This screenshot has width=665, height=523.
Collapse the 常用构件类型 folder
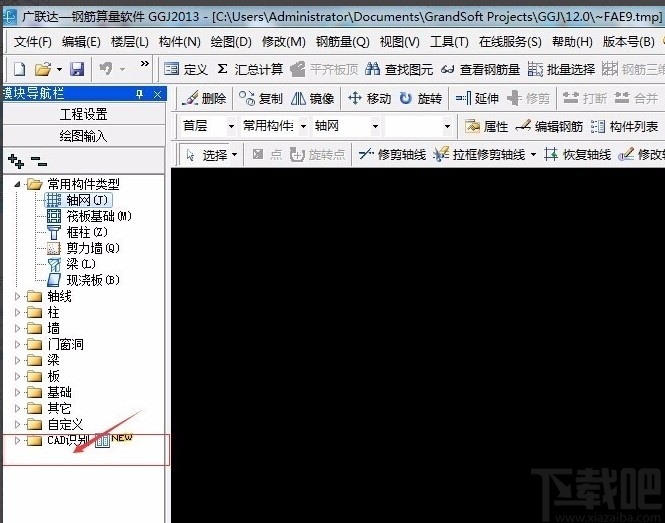pyautogui.click(x=17, y=184)
